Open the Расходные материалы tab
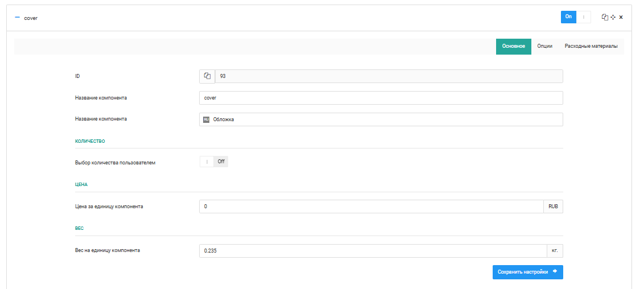Viewport: 644px width, 289px height. 591,47
